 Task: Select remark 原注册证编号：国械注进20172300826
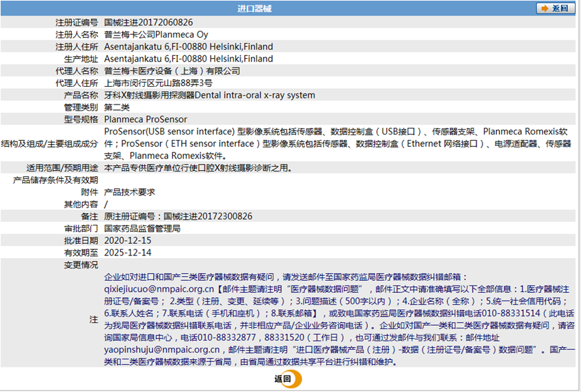pos(178,216)
